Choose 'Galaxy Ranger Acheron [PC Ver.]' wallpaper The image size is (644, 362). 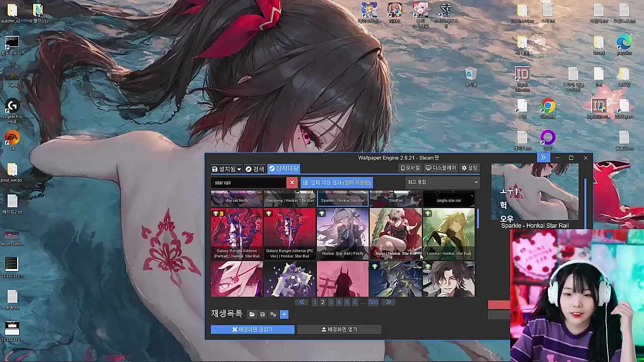(290, 234)
